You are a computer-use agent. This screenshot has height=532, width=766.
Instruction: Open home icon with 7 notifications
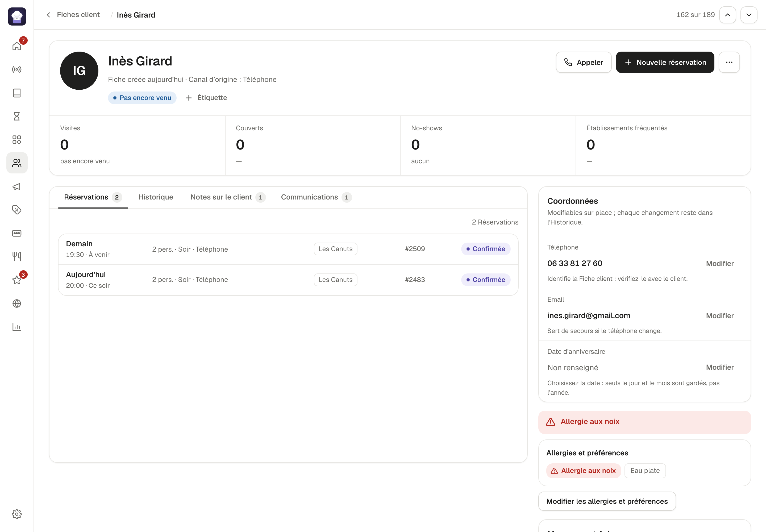coord(17,46)
